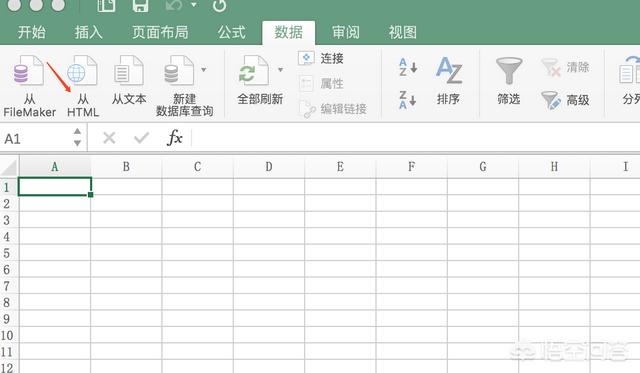Open the Page Layout (页面布局) tab
640x373 pixels.
(160, 32)
